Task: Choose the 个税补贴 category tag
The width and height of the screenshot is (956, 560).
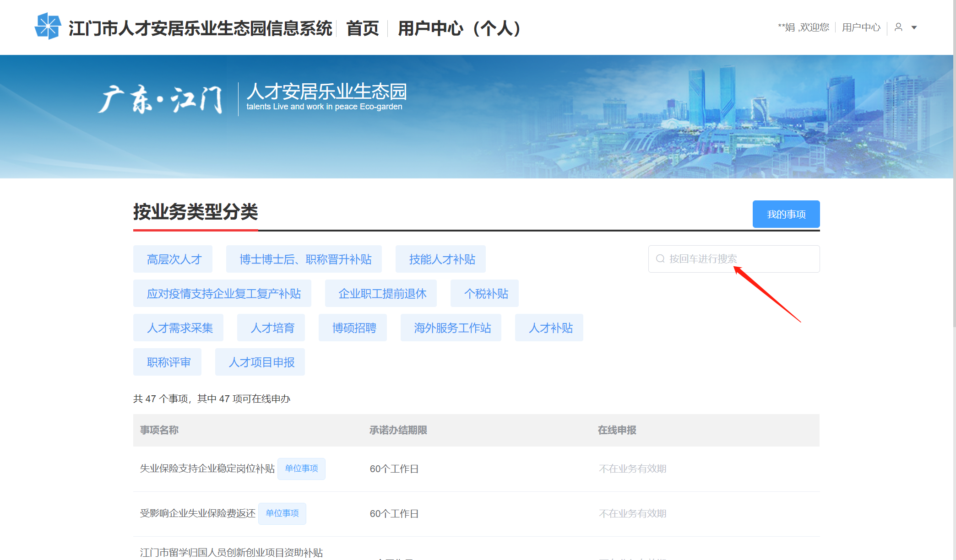Action: click(x=485, y=294)
